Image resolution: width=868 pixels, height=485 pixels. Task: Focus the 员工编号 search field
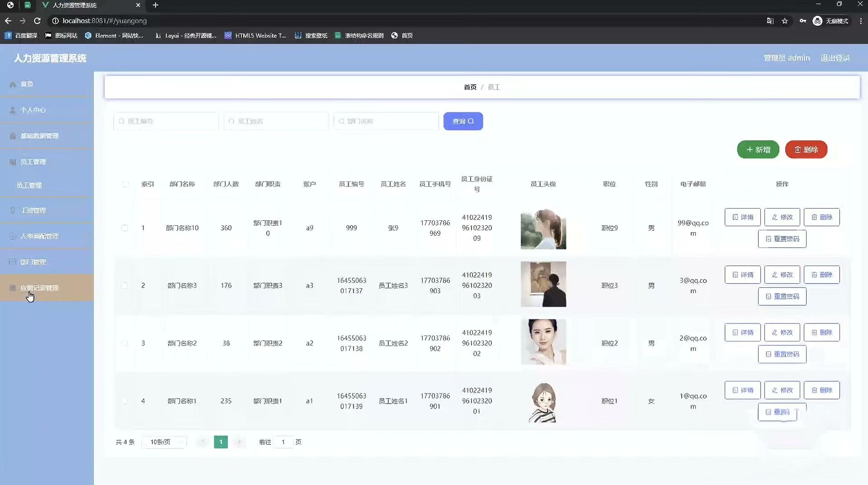coord(166,121)
